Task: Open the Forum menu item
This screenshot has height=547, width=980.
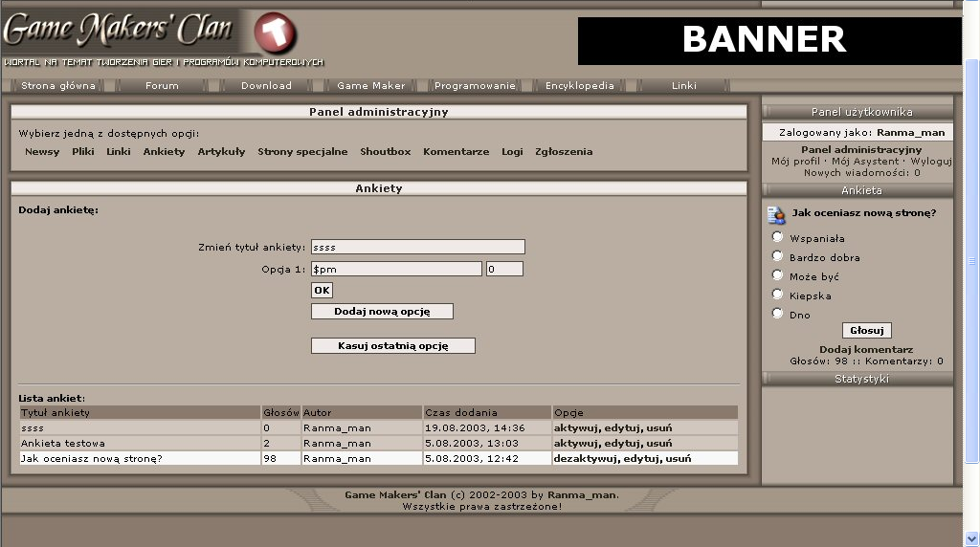Action: point(162,86)
